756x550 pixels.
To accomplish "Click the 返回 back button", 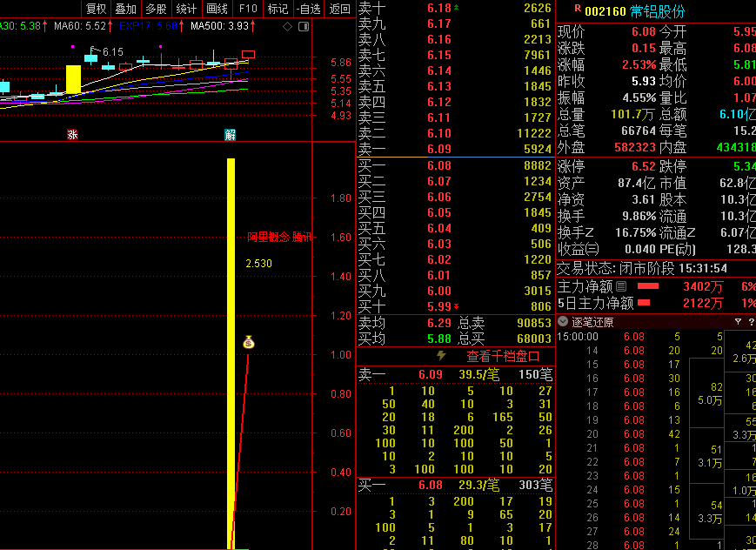I will point(340,9).
